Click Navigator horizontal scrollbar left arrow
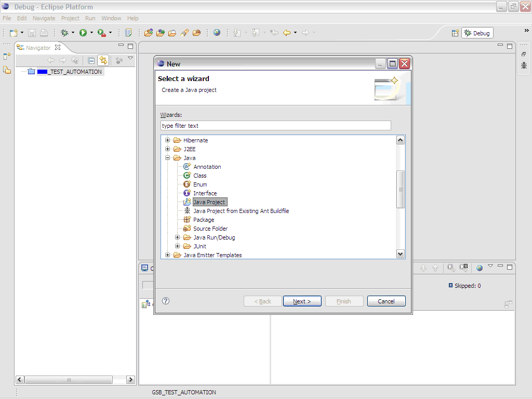Viewport: 532px width, 399px height. [20, 379]
